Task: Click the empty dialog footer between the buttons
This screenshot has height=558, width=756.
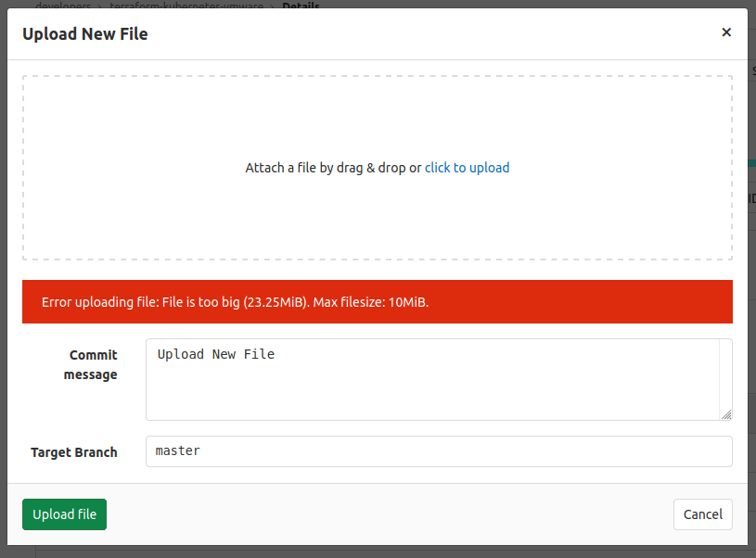Action: [x=390, y=514]
